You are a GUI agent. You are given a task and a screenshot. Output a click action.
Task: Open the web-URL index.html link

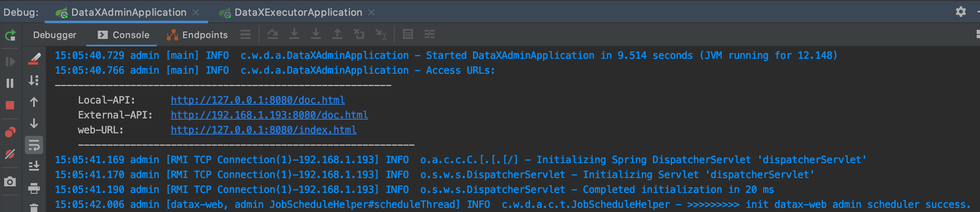pyautogui.click(x=264, y=130)
